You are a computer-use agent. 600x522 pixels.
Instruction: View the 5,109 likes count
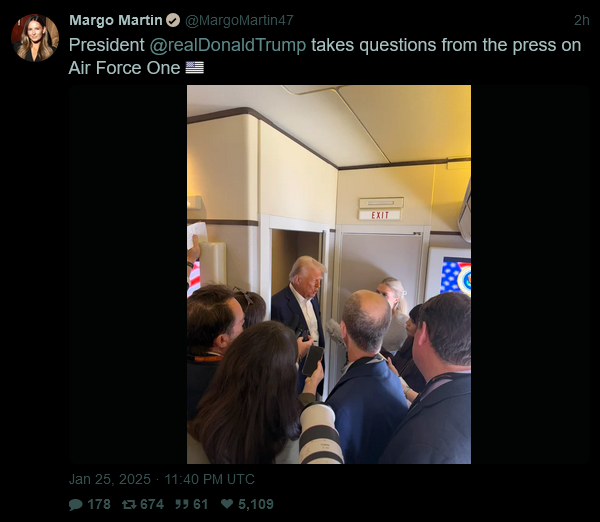click(256, 504)
